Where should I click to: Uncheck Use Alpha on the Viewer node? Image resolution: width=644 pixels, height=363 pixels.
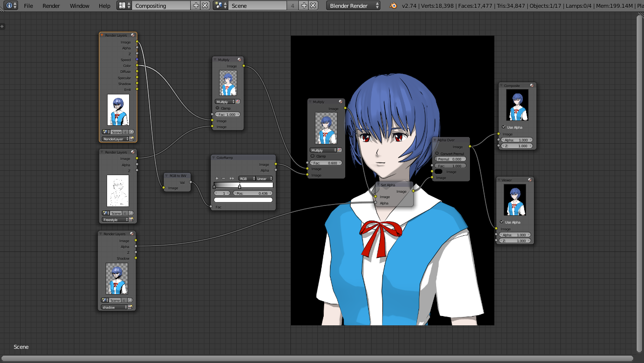(x=501, y=222)
